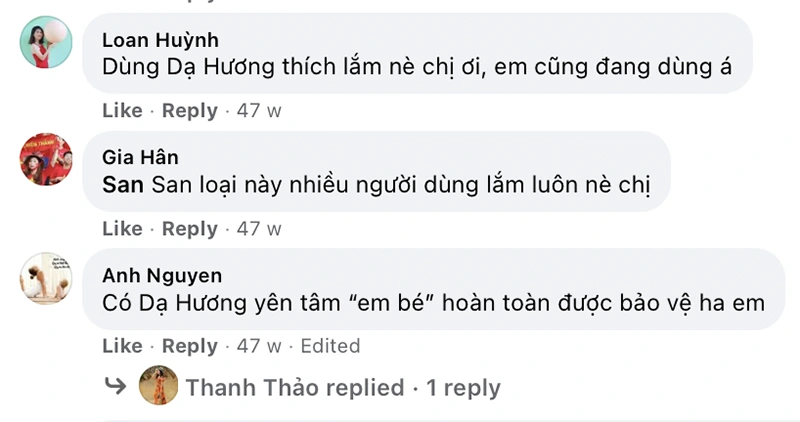This screenshot has width=800, height=422.
Task: Click 47 w timestamp on Gia Hân's comment
Action: point(258,229)
